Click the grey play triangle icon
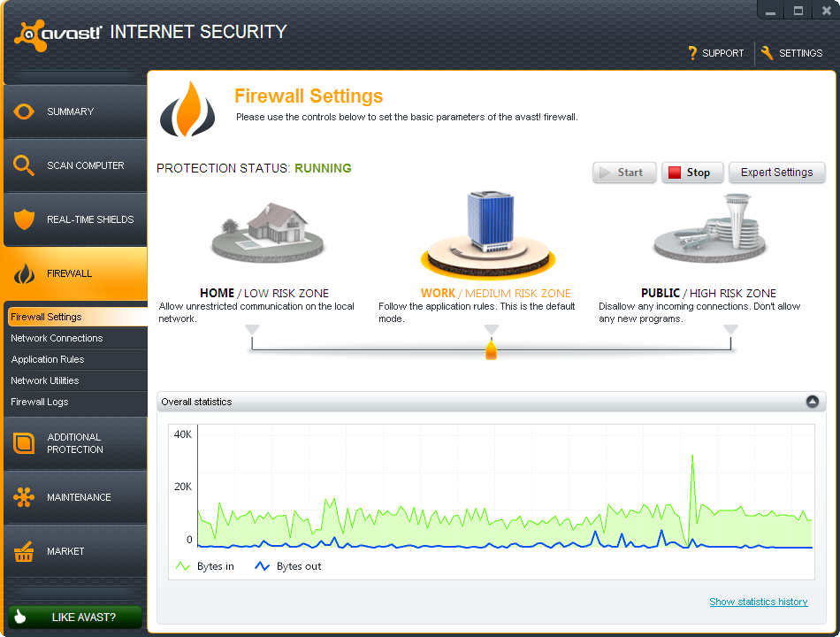Image resolution: width=840 pixels, height=637 pixels. coord(605,173)
